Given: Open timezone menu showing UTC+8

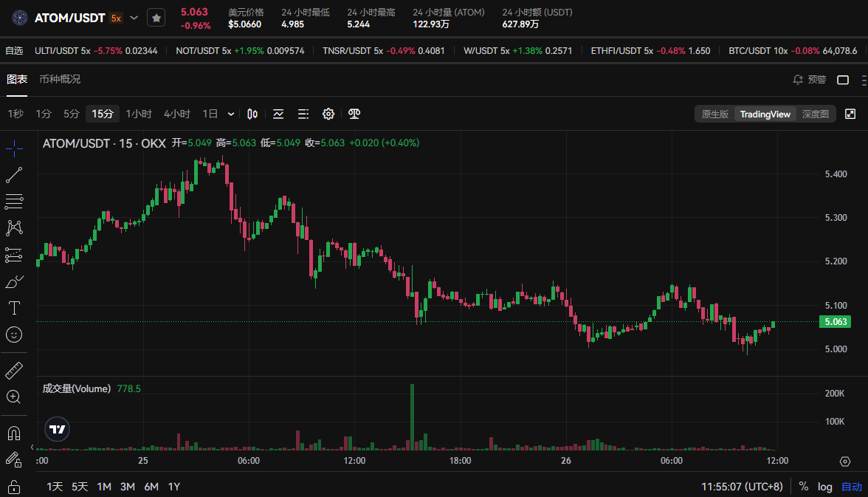Looking at the screenshot, I should pyautogui.click(x=742, y=487).
